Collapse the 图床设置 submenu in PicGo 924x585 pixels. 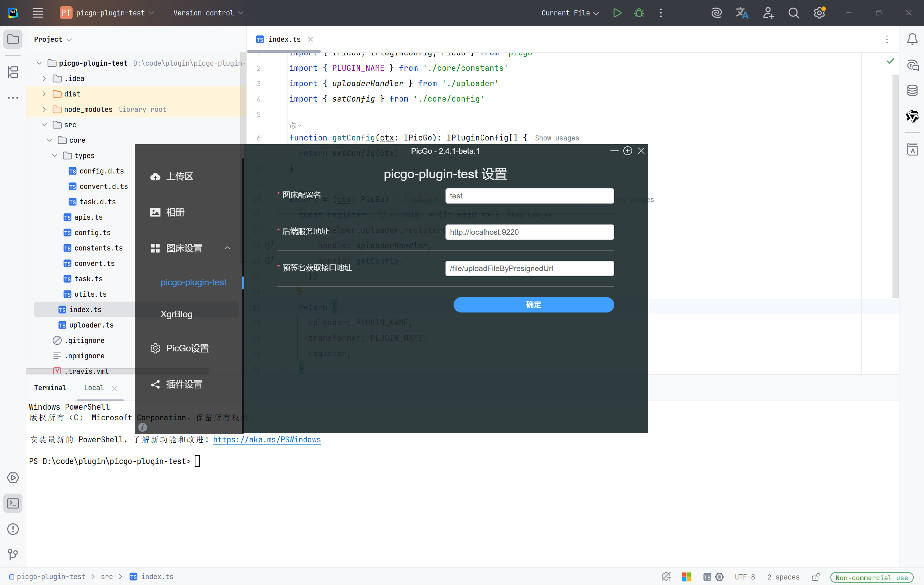click(x=228, y=248)
